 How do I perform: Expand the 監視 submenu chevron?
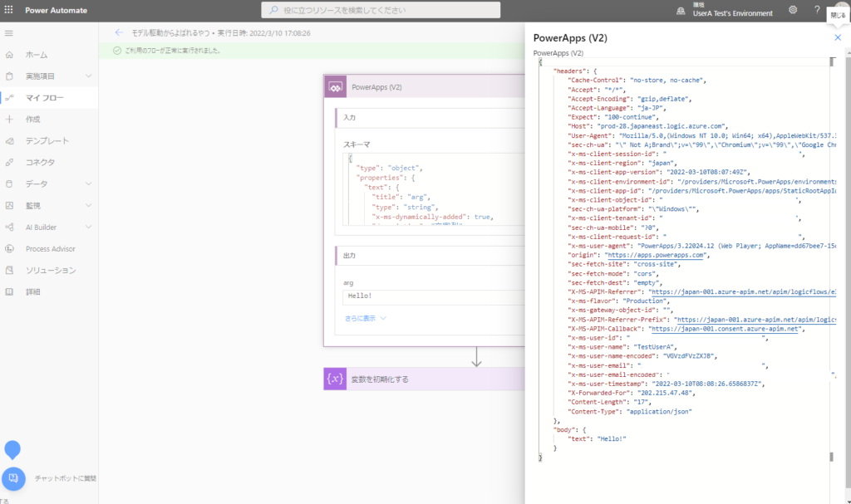coord(88,206)
